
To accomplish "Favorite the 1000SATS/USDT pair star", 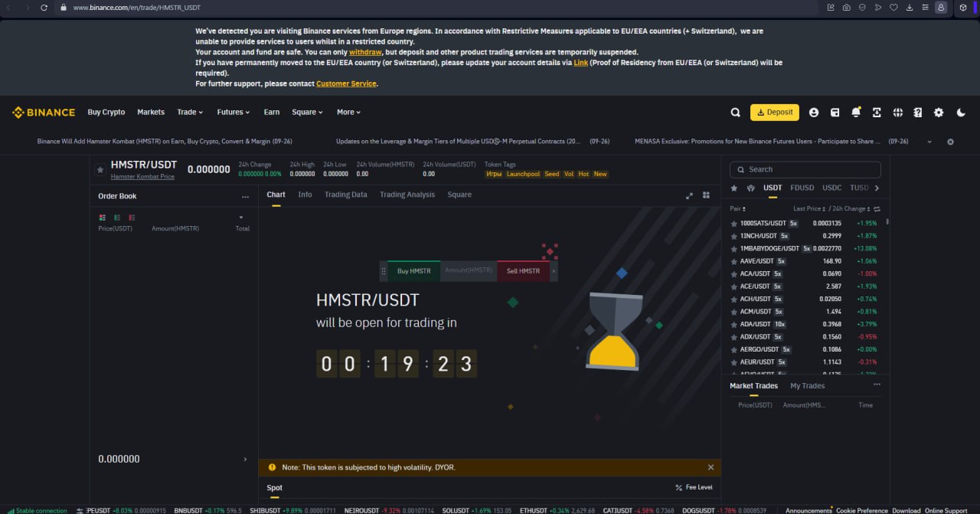I will [x=734, y=223].
